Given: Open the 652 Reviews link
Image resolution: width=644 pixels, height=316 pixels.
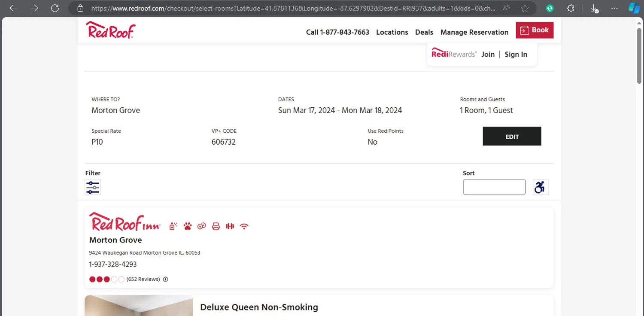Looking at the screenshot, I should click(143, 279).
